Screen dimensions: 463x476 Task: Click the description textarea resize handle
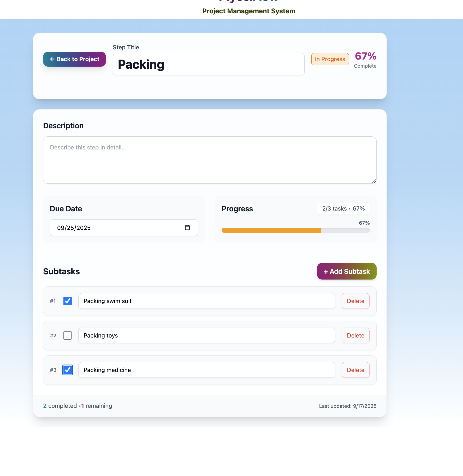point(374,181)
